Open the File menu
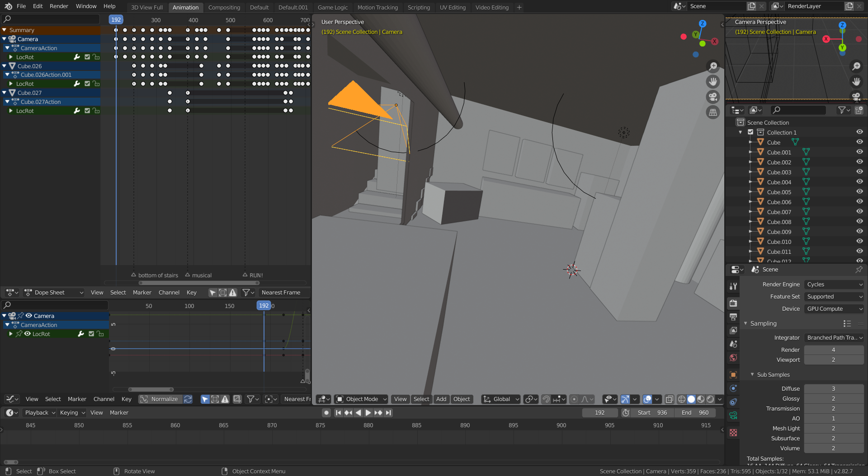 point(21,6)
